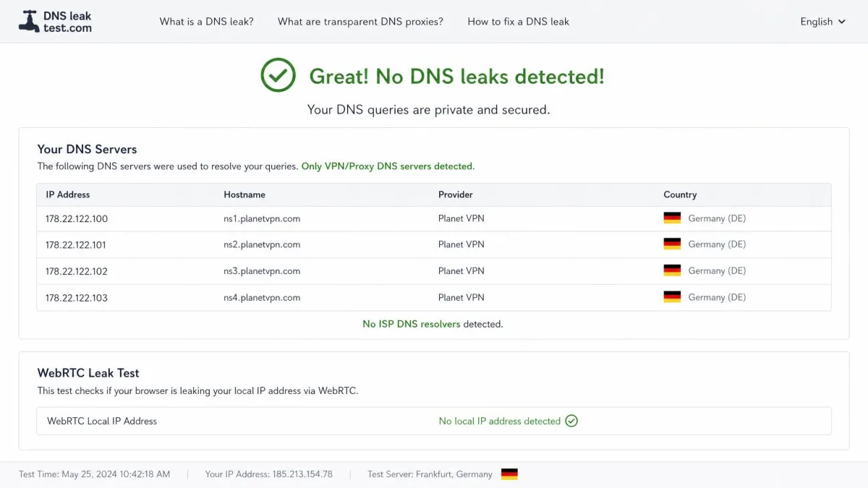Click the Test Time entry in footer
This screenshot has width=868, height=488.
pos(95,474)
